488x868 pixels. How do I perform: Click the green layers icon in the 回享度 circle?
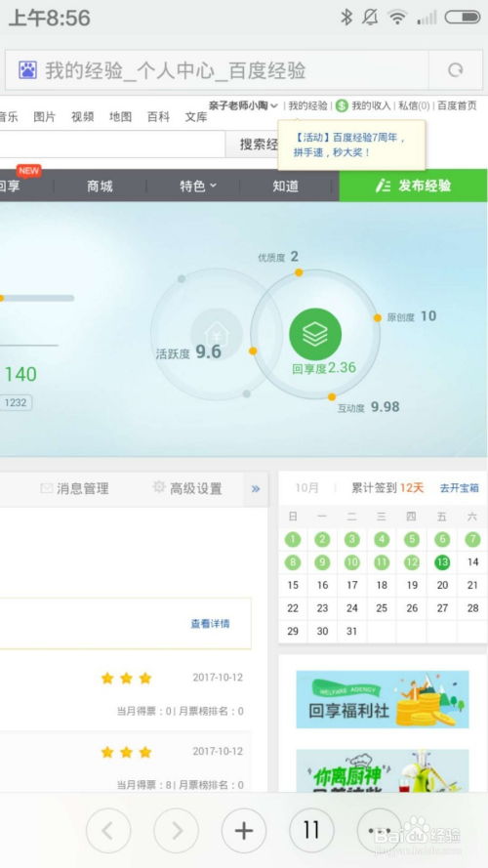[315, 334]
